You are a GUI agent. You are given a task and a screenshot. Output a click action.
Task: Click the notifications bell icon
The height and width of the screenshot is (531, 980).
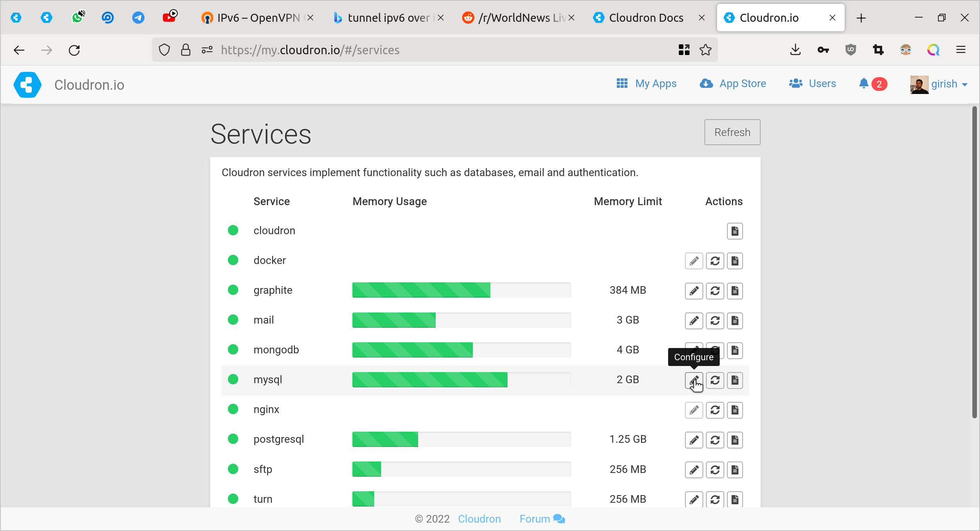[863, 84]
